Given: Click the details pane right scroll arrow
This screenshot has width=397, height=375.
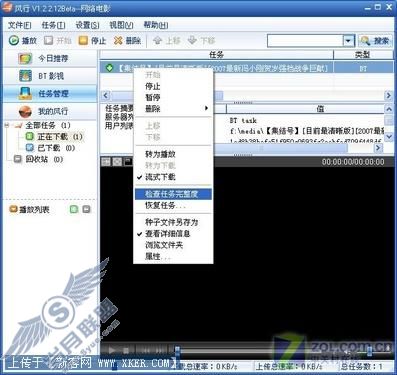Looking at the screenshot, I should coord(378,148).
